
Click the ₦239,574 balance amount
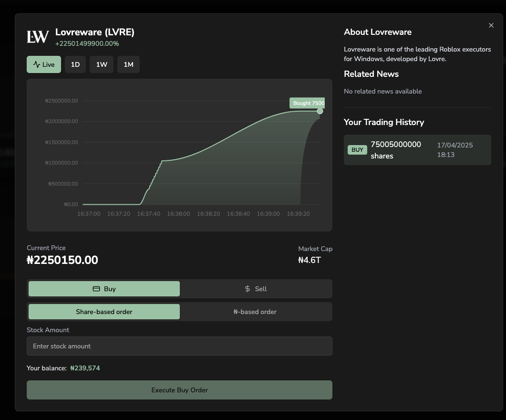85,368
